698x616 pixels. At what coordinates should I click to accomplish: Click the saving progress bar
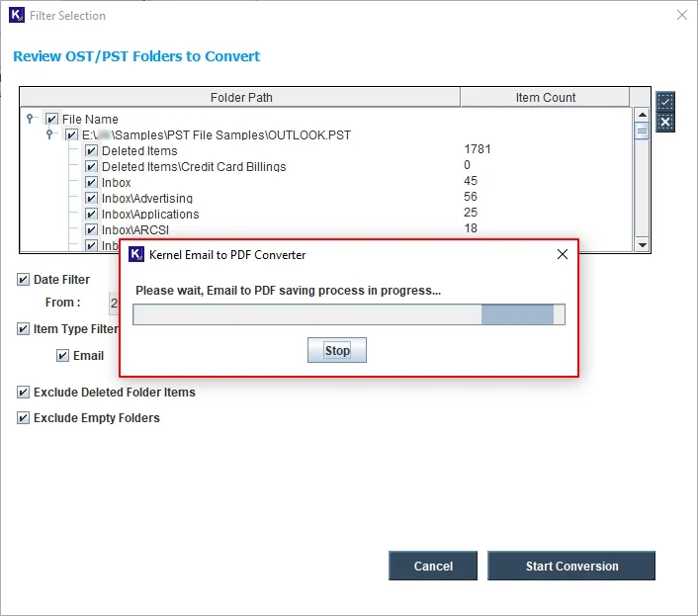[349, 314]
